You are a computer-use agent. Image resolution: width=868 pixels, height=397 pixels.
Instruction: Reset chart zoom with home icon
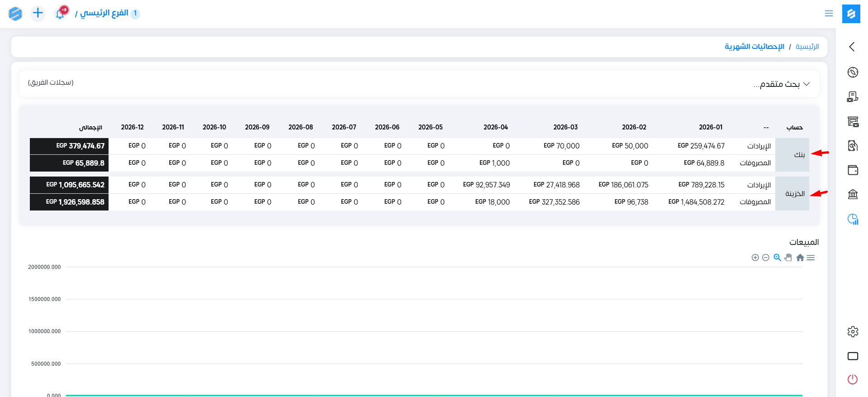(x=800, y=258)
